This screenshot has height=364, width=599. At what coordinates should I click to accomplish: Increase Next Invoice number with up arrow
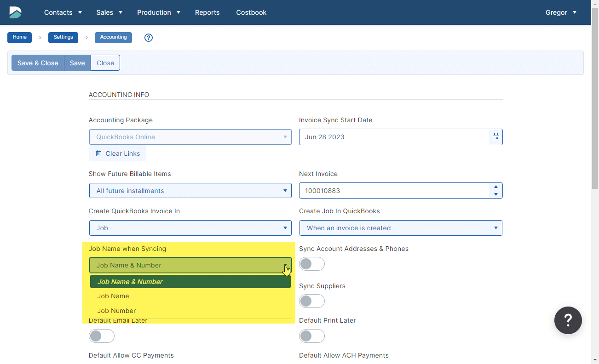pyautogui.click(x=495, y=187)
